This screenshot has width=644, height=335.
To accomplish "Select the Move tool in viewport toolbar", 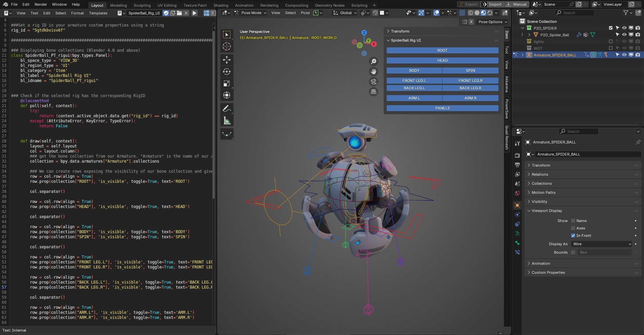I will [227, 60].
